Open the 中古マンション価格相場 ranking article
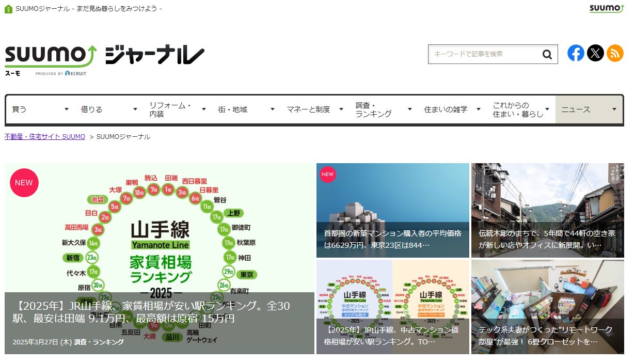Image resolution: width=635 pixels, height=364 pixels. click(x=393, y=307)
